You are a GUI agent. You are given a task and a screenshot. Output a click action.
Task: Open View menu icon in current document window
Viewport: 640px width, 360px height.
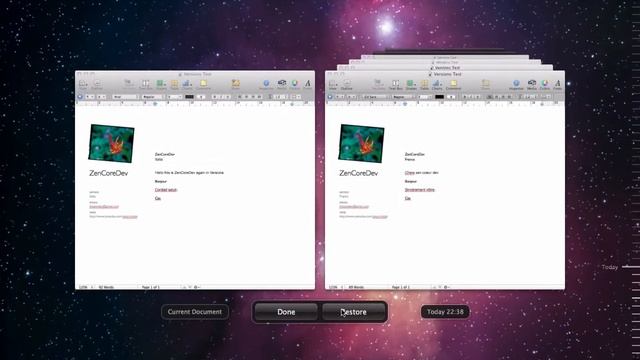point(83,84)
